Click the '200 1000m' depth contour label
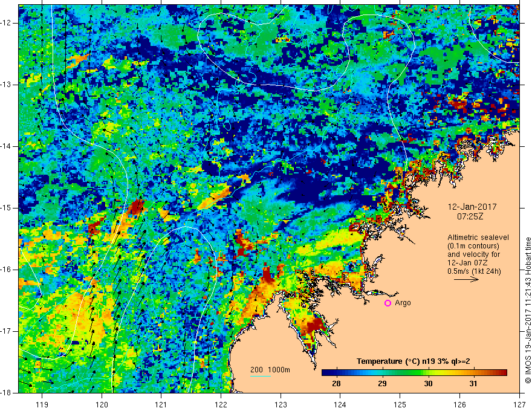Image resolution: width=532 pixels, height=411 pixels. pyautogui.click(x=270, y=370)
